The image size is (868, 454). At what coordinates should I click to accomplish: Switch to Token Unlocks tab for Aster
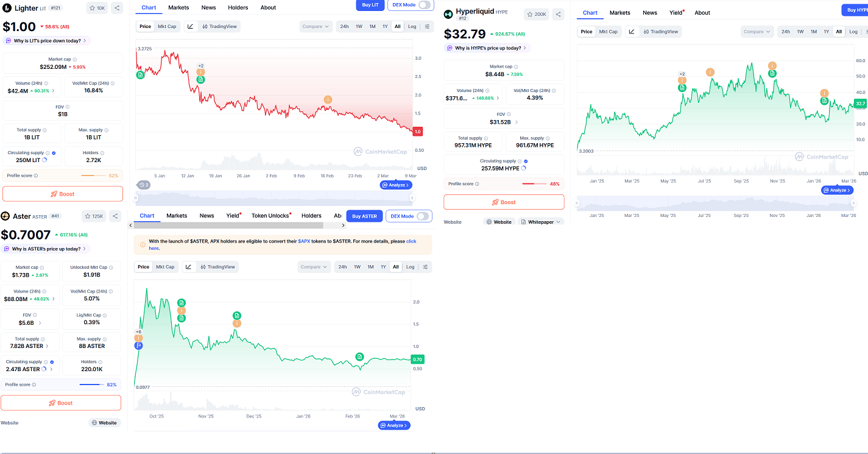tap(270, 216)
